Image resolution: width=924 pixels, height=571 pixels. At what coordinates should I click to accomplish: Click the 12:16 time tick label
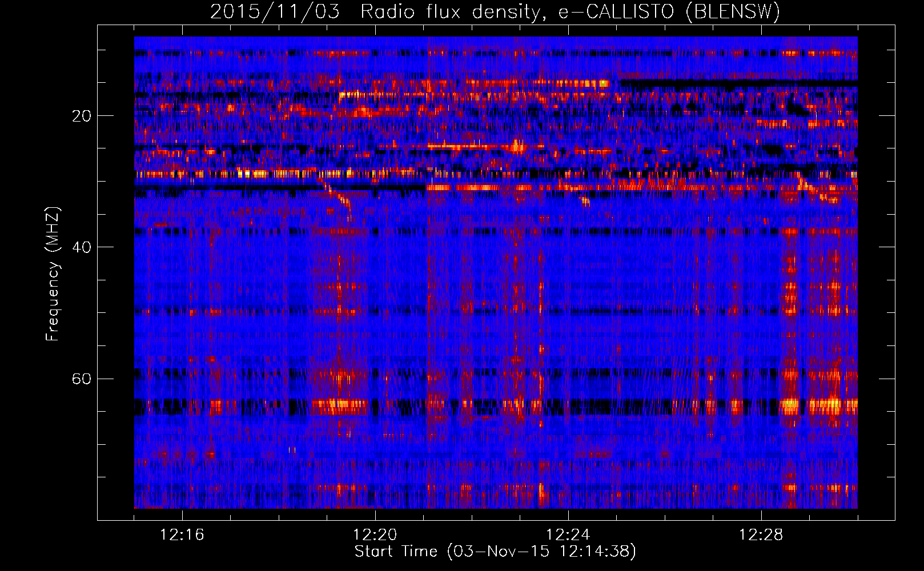pos(182,535)
